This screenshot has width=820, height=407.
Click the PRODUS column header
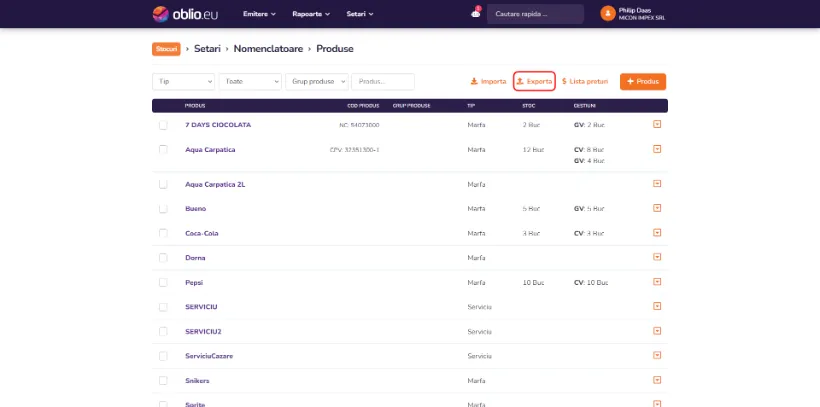point(195,106)
